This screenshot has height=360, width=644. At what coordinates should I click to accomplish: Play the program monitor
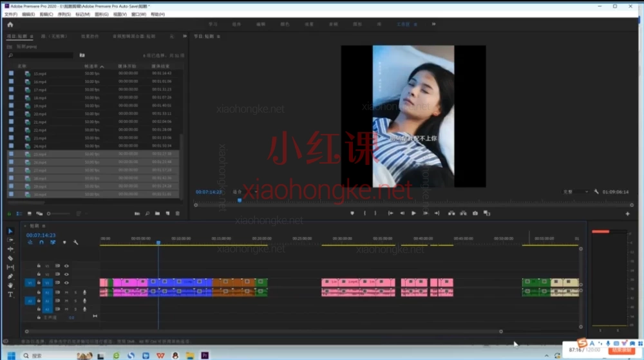tap(413, 213)
